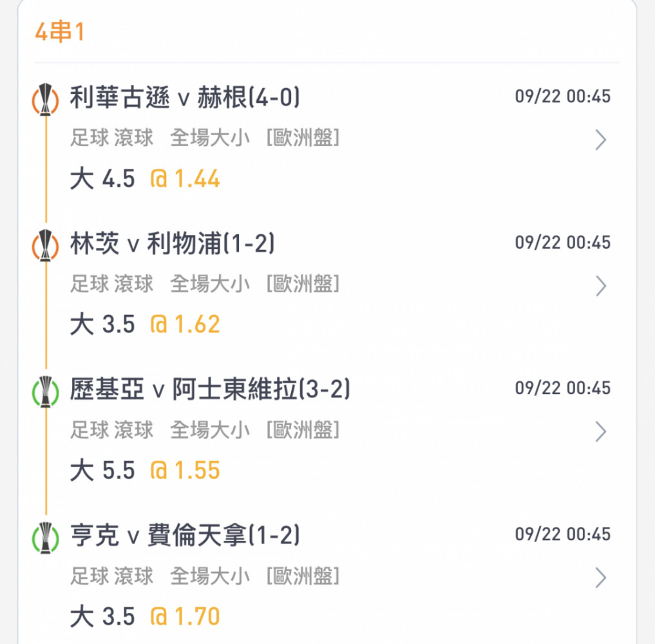Expand details arrow for 歷基亞 v 阿士東維拉

[601, 431]
